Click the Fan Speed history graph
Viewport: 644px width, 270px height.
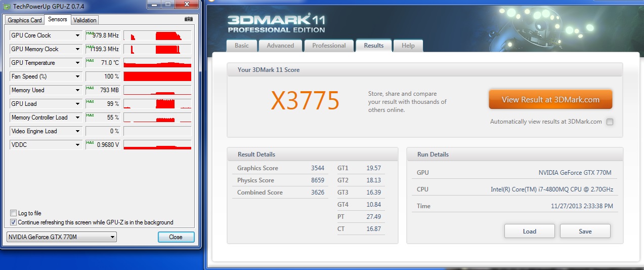coord(157,76)
